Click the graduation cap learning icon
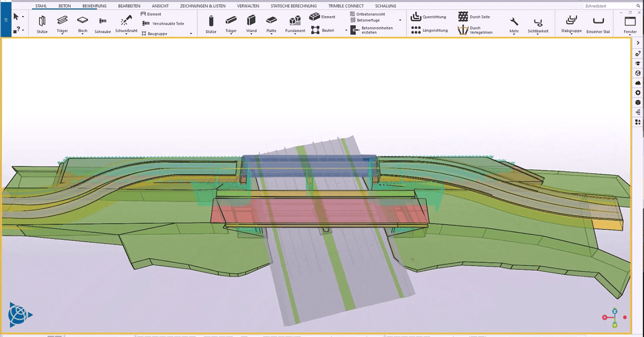This screenshot has height=337, width=644. [x=638, y=63]
